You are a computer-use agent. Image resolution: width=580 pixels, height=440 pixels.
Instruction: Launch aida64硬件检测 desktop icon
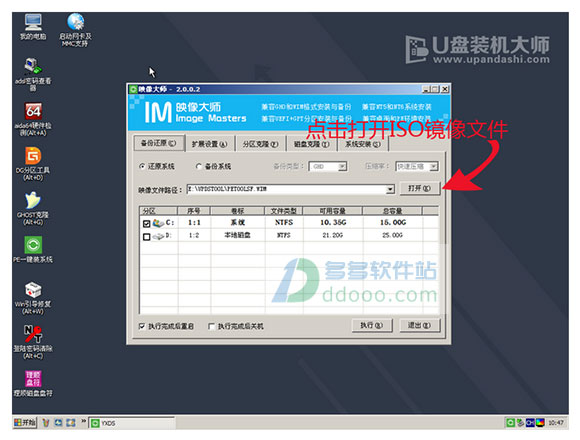click(x=33, y=119)
